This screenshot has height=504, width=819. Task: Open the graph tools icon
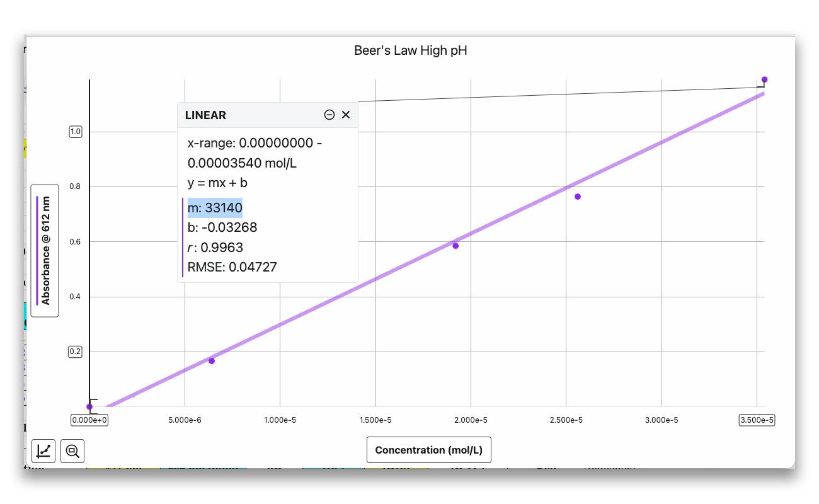[x=43, y=451]
